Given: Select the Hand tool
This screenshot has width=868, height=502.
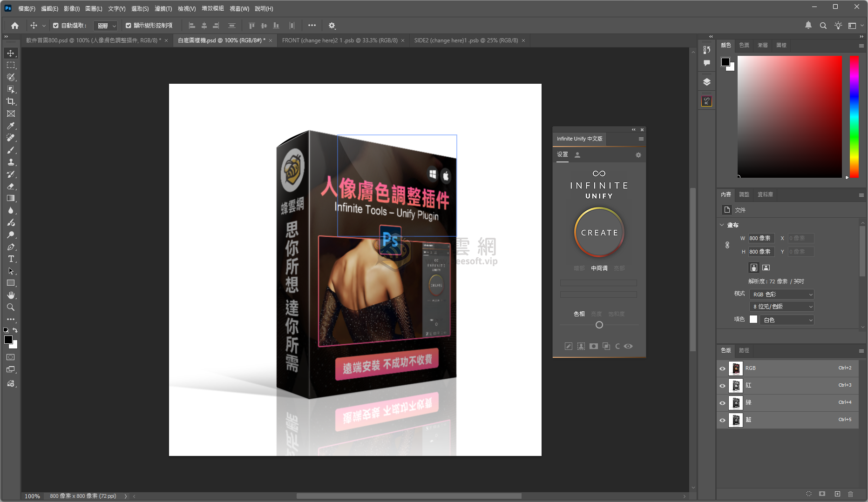Looking at the screenshot, I should [11, 295].
